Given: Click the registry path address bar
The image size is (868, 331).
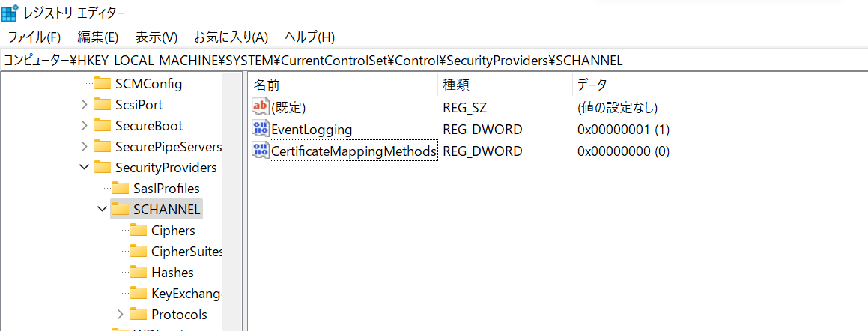Looking at the screenshot, I should tap(434, 61).
